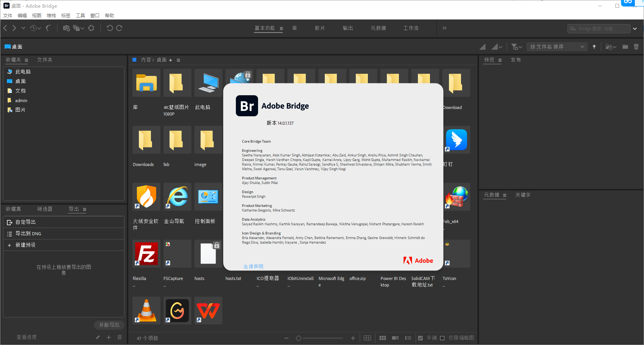
Task: Open the 工具 menu
Action: [80, 16]
